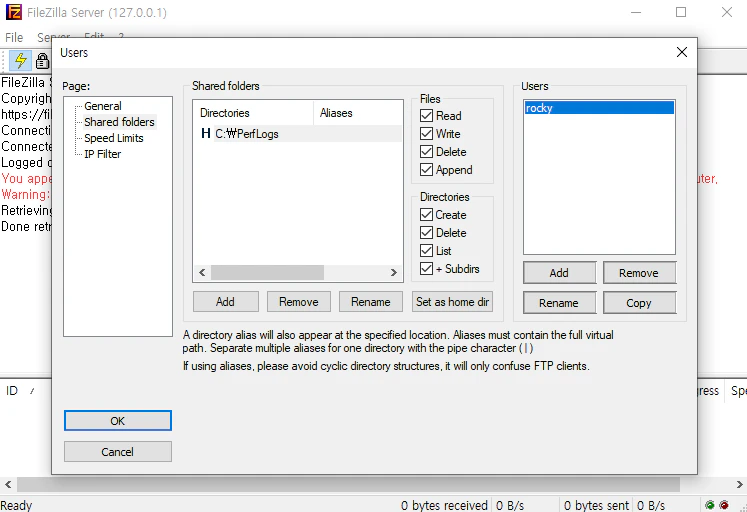Screen dimensions: 747x512
Task: Toggle the Append checkbox
Action: 426,170
